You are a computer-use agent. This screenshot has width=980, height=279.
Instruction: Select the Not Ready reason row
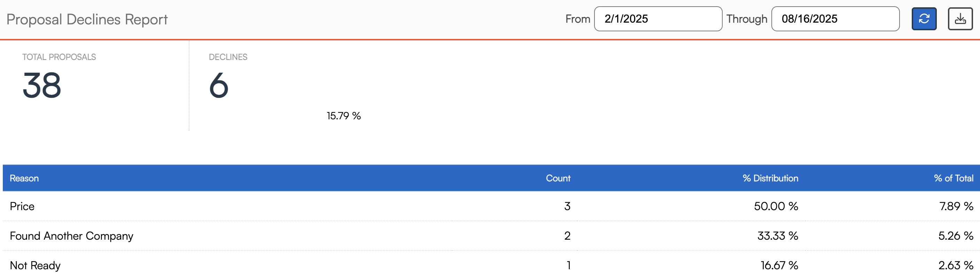35,265
